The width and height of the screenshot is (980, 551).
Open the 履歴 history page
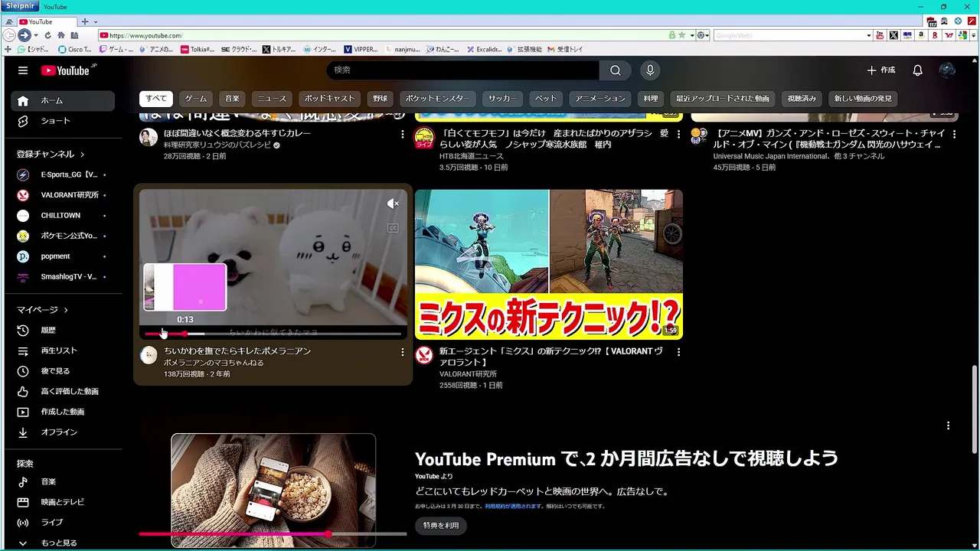click(x=63, y=331)
